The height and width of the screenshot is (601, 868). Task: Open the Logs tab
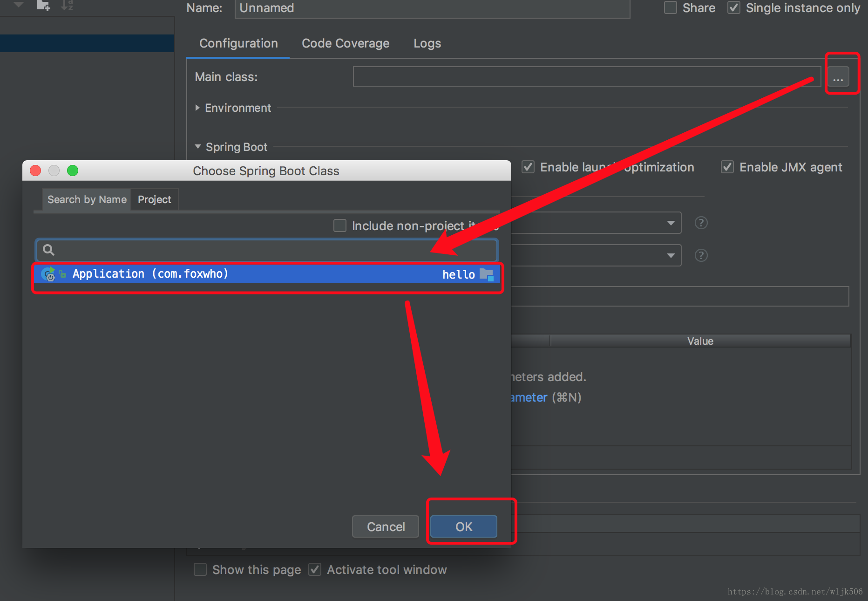click(427, 43)
